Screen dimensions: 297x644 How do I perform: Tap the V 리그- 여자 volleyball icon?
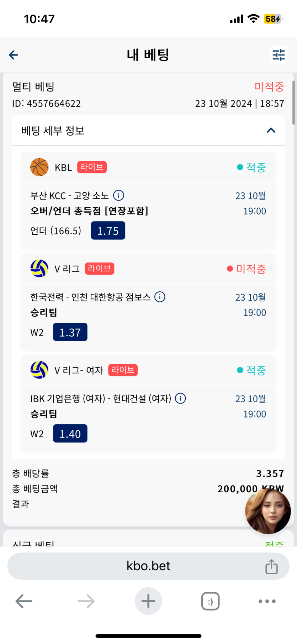[39, 370]
